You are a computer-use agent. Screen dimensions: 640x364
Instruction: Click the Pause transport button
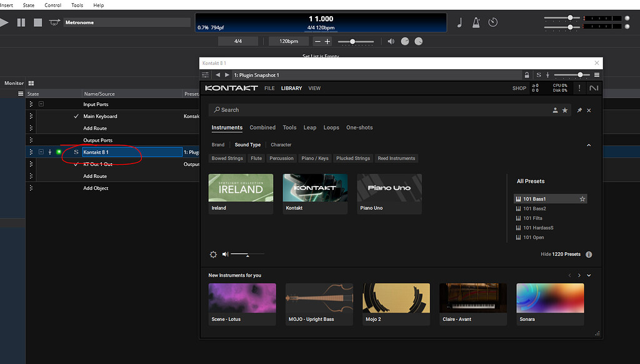21,22
